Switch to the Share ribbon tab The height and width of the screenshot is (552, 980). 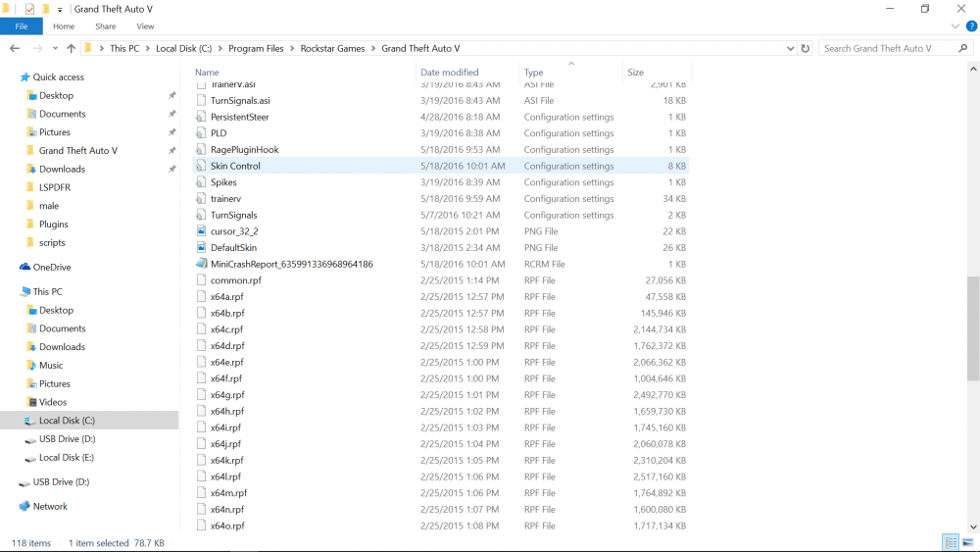pyautogui.click(x=106, y=26)
